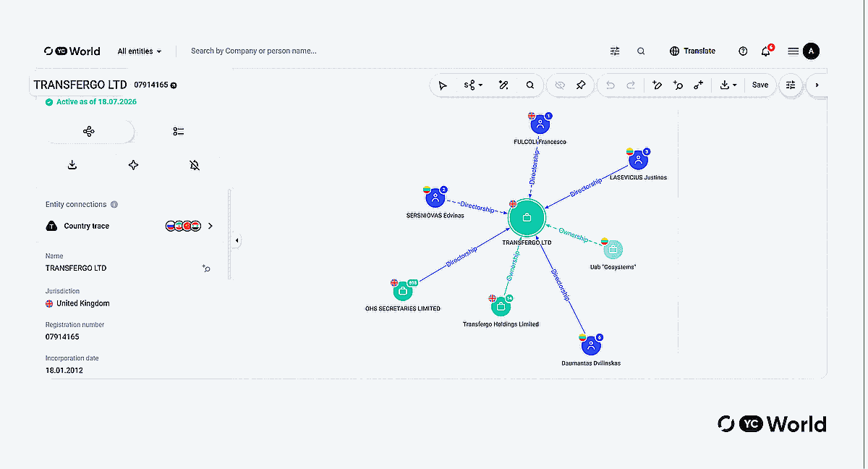868x469 pixels.
Task: Activate the magic wand tool
Action: pos(503,85)
